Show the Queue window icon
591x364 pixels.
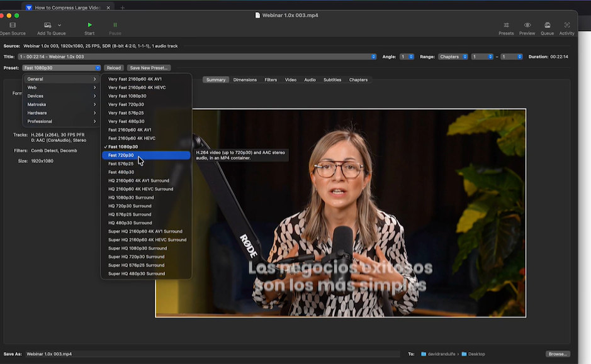tap(547, 25)
